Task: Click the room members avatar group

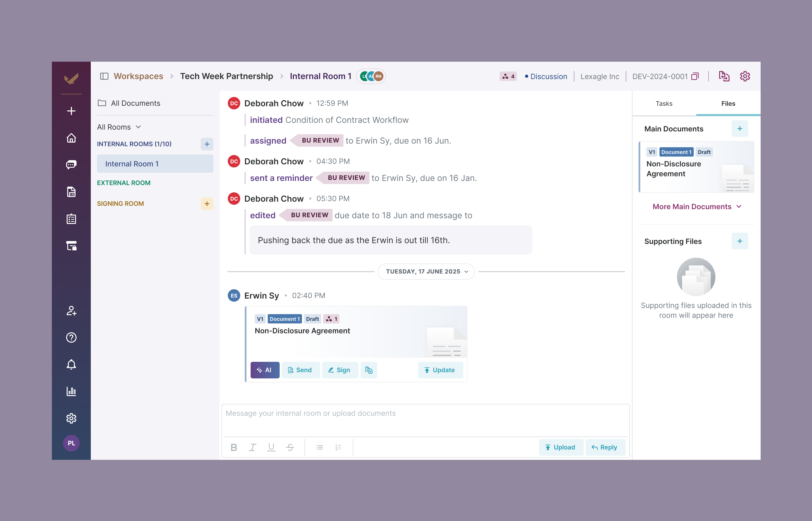Action: pos(371,76)
